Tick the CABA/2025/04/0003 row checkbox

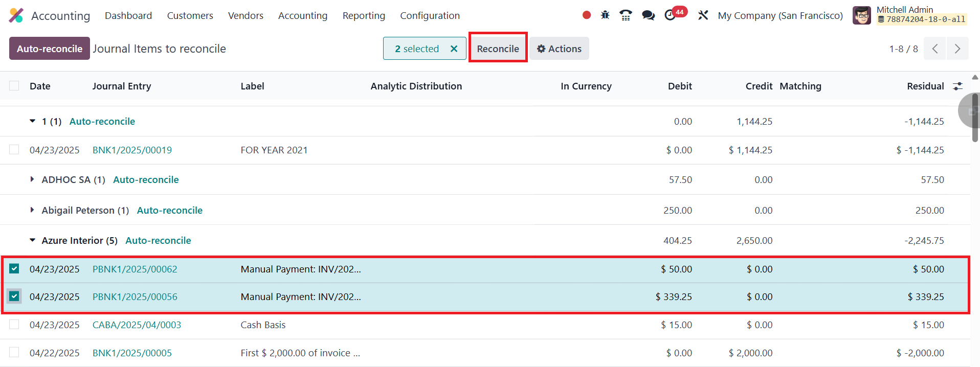14,325
